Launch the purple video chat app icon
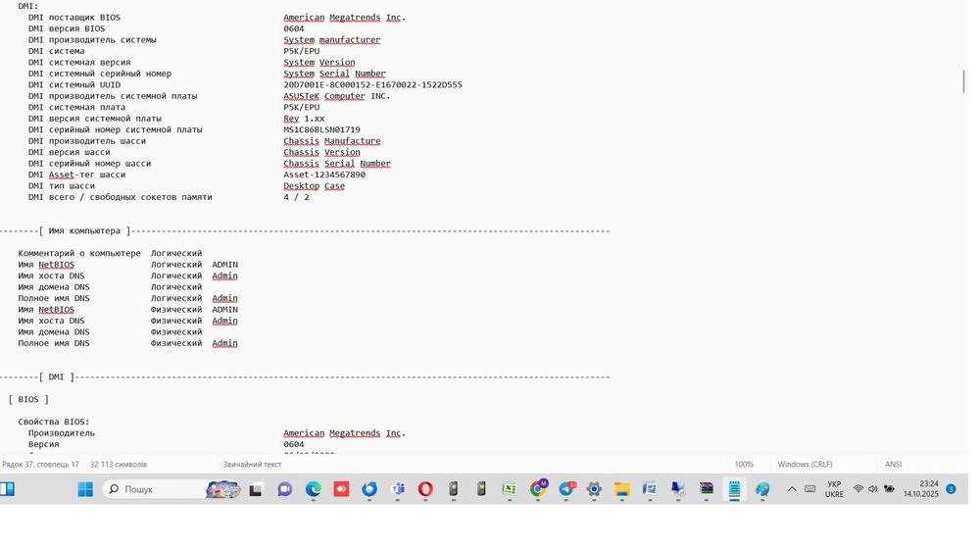The image size is (980, 552). [x=284, y=489]
